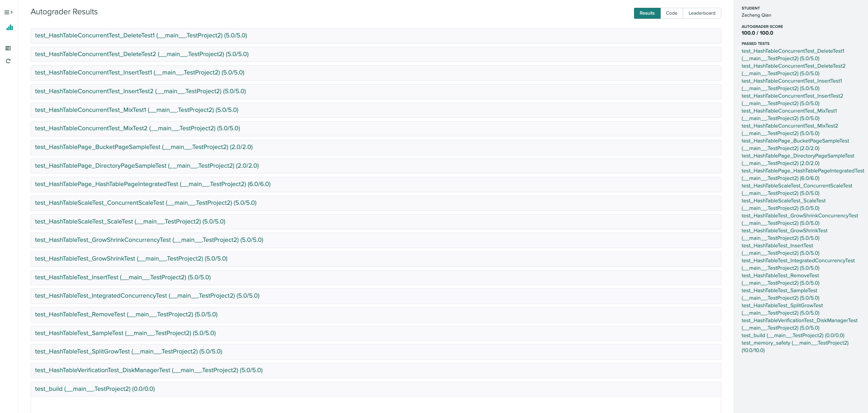This screenshot has width=868, height=413.
Task: Click test_HashTableTest_SplitGrowTest sidebar link
Action: pos(782,305)
